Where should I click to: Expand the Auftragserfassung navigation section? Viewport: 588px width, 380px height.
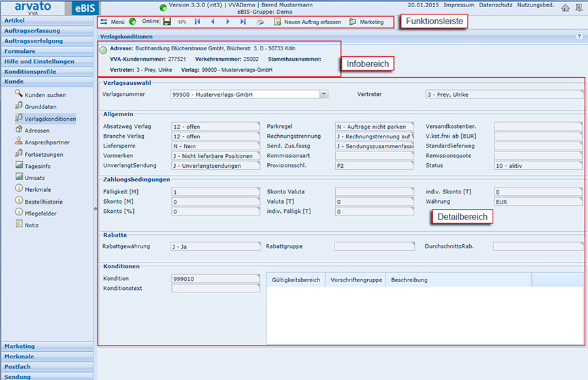pos(47,31)
